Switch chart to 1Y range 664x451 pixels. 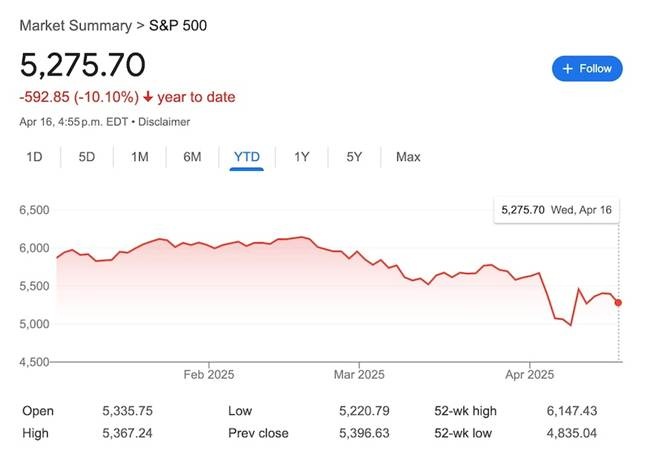coord(301,156)
